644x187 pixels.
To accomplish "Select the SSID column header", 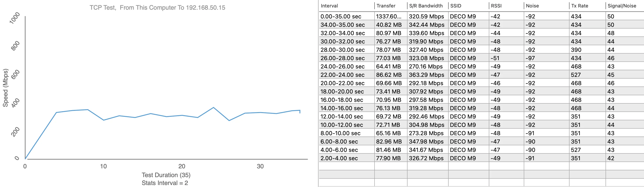I will pyautogui.click(x=455, y=6).
